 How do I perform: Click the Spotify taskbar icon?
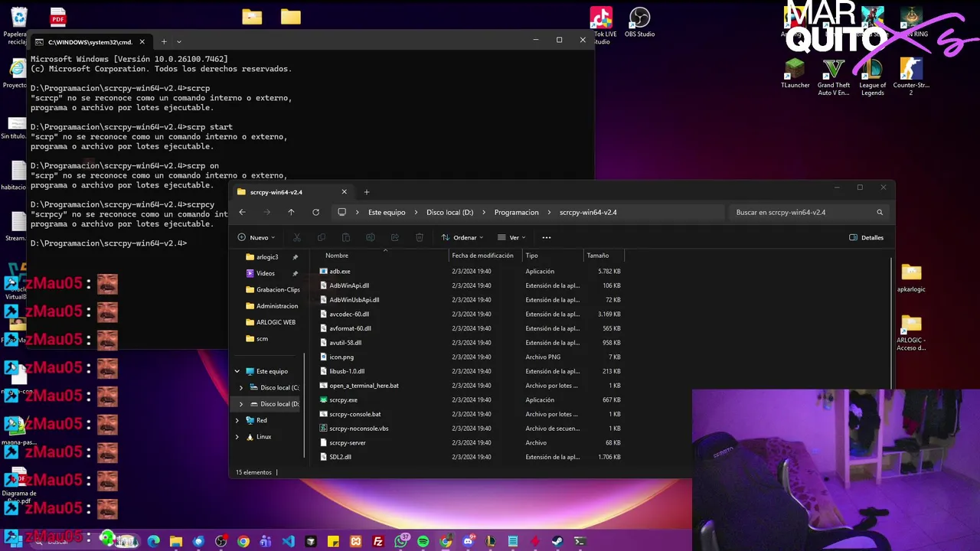tap(423, 541)
